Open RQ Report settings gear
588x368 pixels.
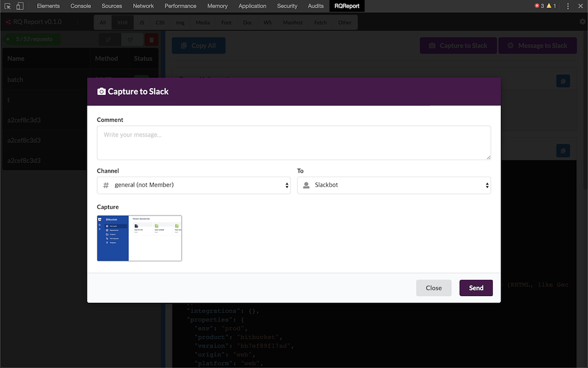[582, 22]
